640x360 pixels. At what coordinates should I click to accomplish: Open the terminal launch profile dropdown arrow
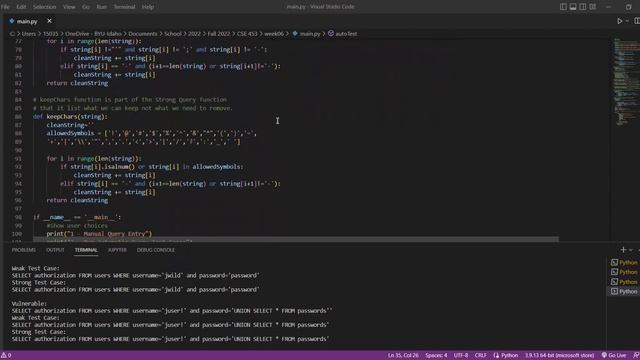(x=631, y=249)
